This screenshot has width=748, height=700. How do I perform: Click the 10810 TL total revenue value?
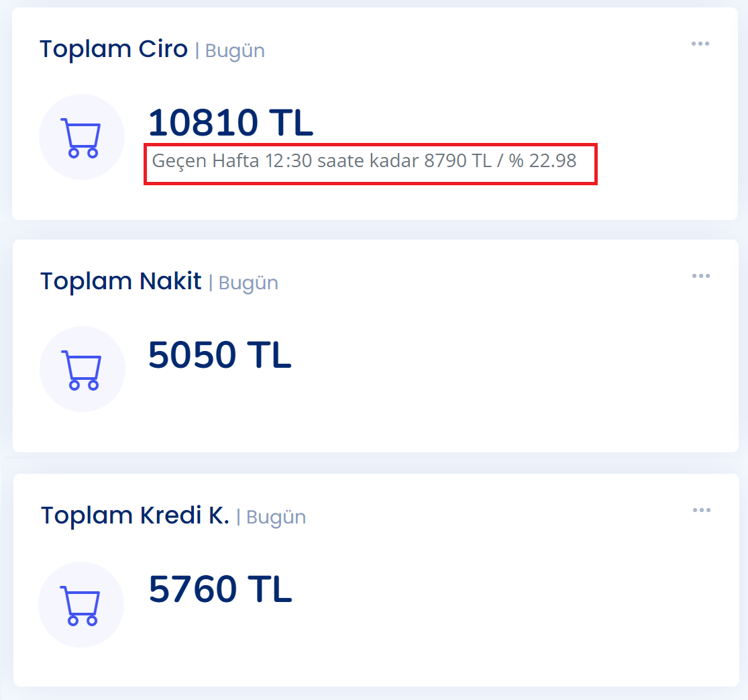[x=230, y=123]
